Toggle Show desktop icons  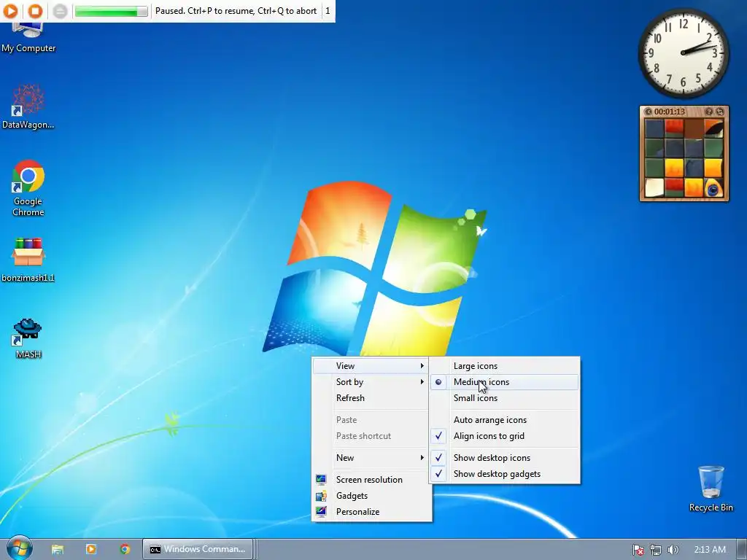click(x=505, y=458)
